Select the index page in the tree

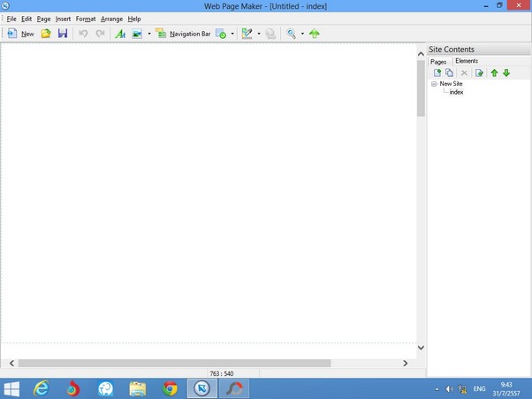click(x=456, y=92)
